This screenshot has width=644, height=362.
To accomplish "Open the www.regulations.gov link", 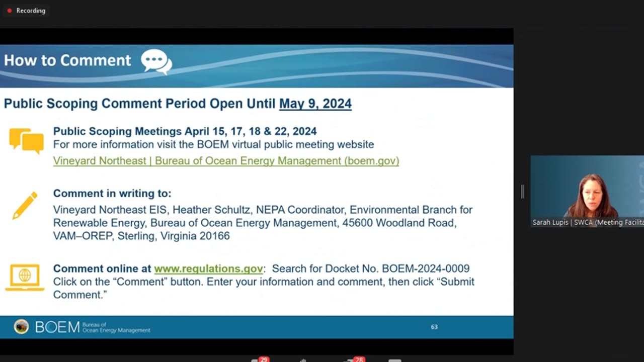I will point(208,269).
